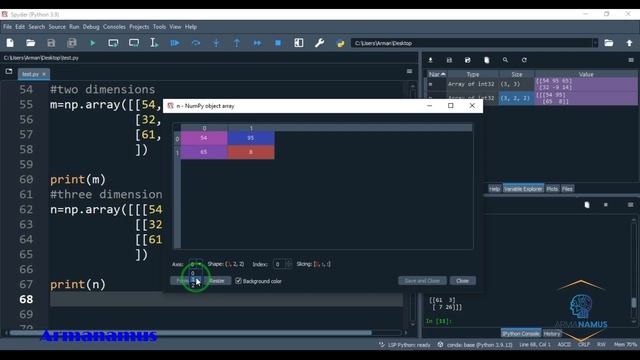640x360 pixels.
Task: Open a file using the folder toolbar icon
Action: click(x=31, y=43)
